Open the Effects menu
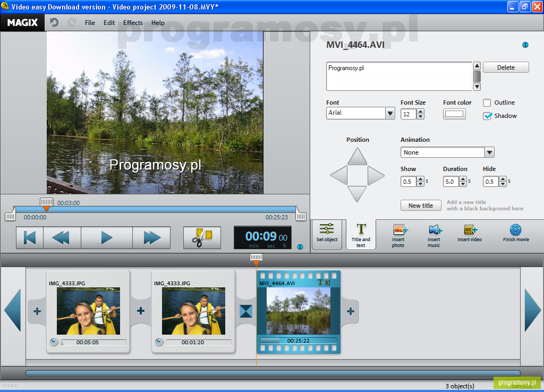The image size is (544, 392). [133, 22]
